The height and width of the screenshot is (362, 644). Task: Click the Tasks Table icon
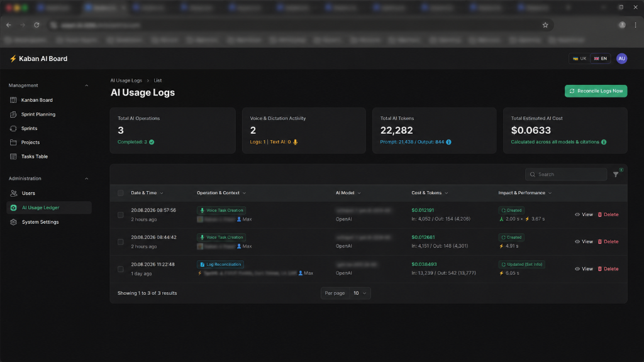click(x=13, y=156)
